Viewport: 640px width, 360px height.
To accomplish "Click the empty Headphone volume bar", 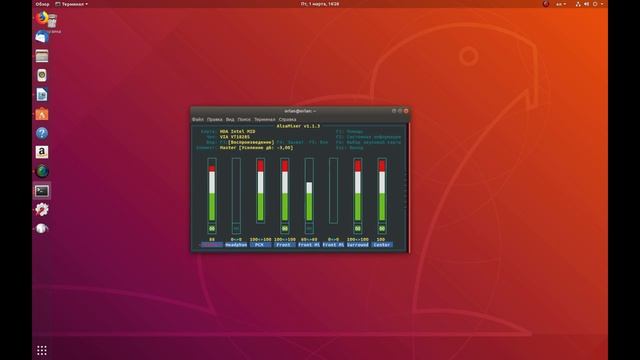I will pos(236,190).
